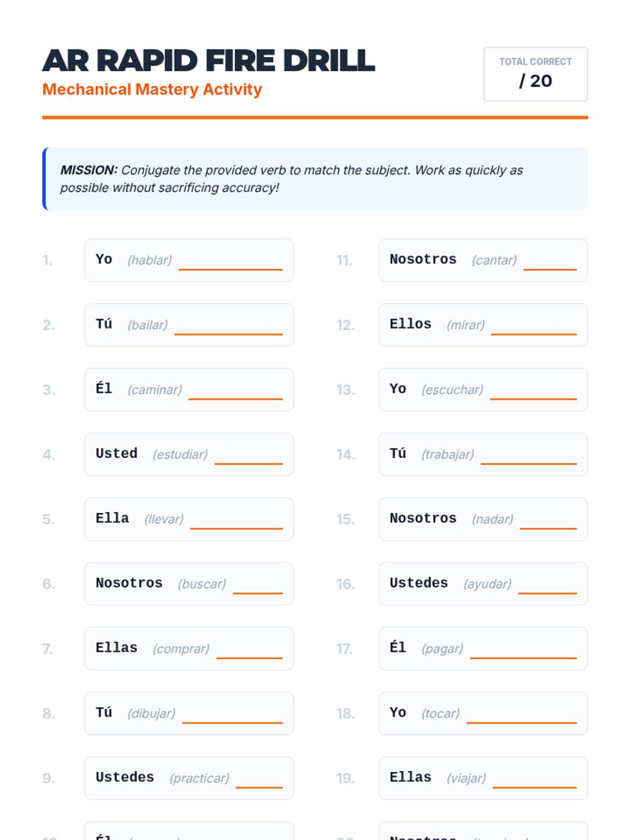This screenshot has height=840, width=630.
Task: Select the Ellas (viajar) answer line
Action: 534,780
